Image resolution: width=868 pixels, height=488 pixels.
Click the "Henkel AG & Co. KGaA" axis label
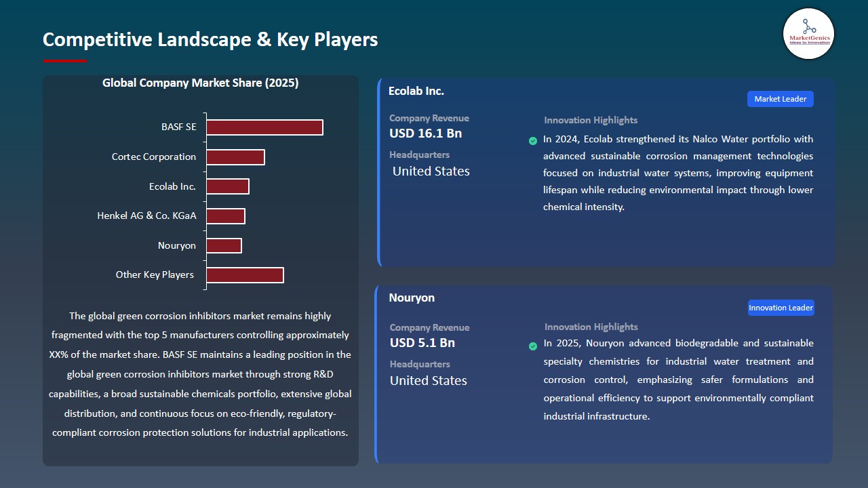(x=147, y=216)
